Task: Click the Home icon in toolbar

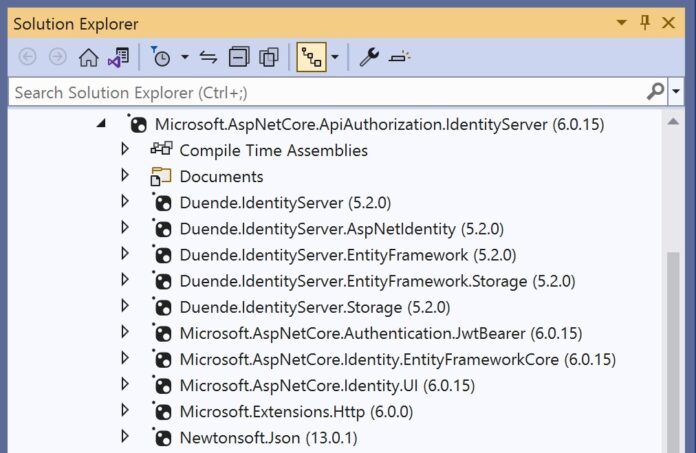Action: click(88, 57)
